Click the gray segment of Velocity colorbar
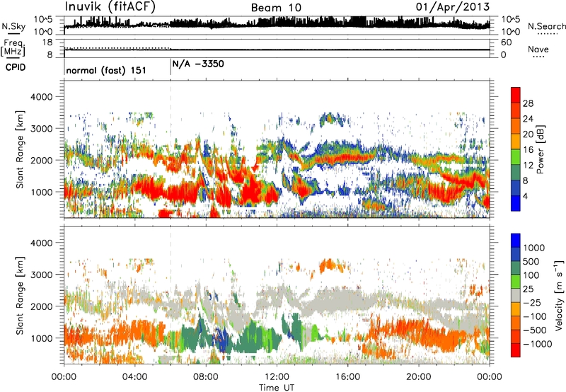The image size is (566, 392). pyautogui.click(x=516, y=296)
